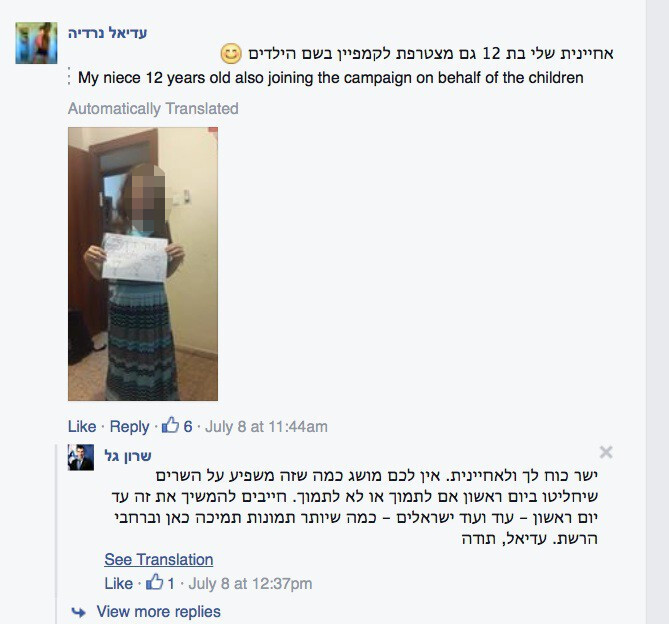Open the July 8 at 11:44am timestamp

click(266, 427)
